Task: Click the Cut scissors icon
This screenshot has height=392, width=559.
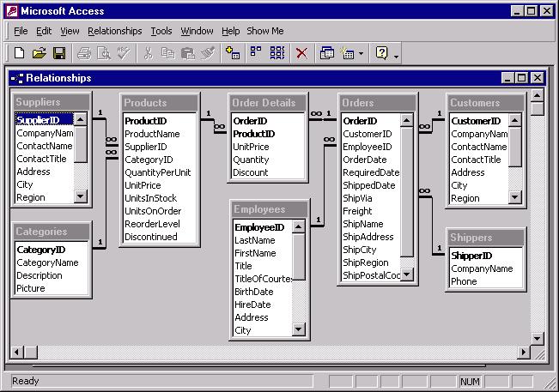Action: (x=149, y=53)
